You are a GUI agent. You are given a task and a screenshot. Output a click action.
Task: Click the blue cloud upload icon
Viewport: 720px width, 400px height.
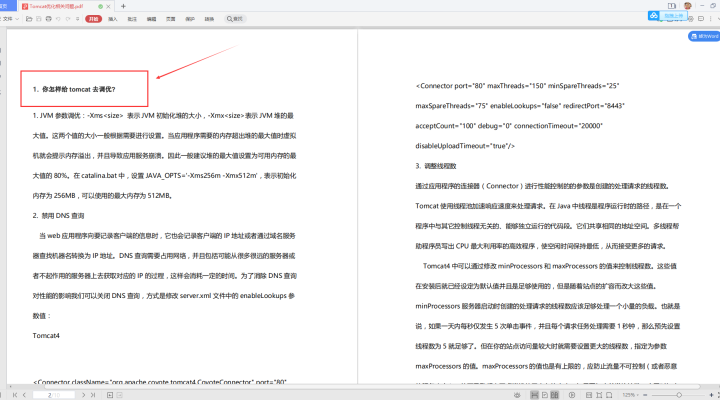tap(653, 16)
